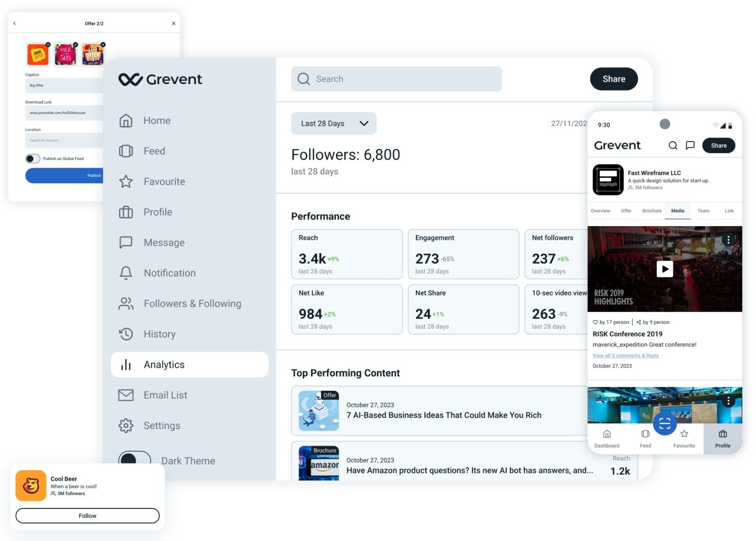
Task: Open chat icon in mobile Grevent header
Action: pyautogui.click(x=690, y=145)
